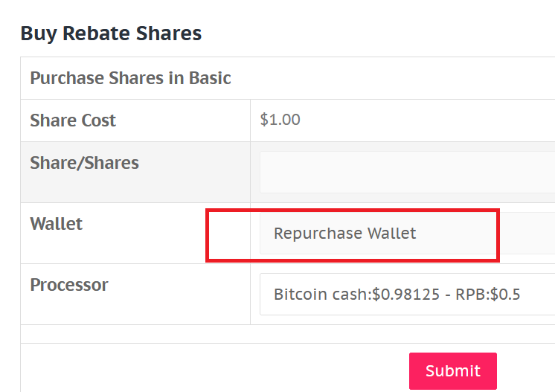555x392 pixels.
Task: Click the word Basic in table header
Action: coord(210,78)
